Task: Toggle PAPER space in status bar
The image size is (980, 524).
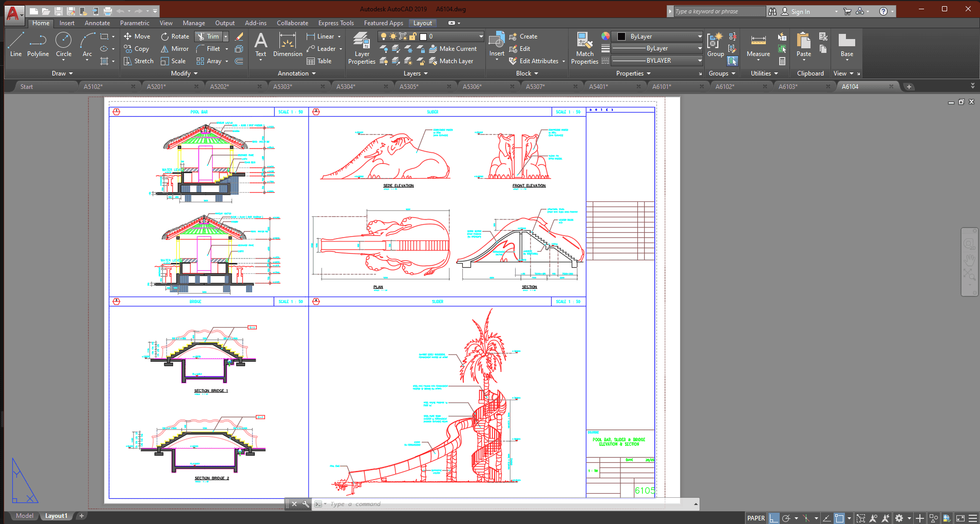Action: tap(756, 518)
